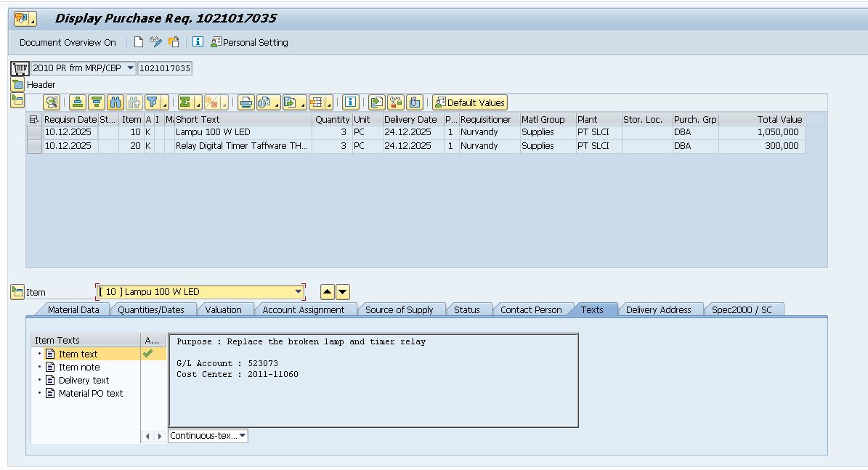The height and width of the screenshot is (470, 868).
Task: Click the Create new document icon
Action: 139,42
